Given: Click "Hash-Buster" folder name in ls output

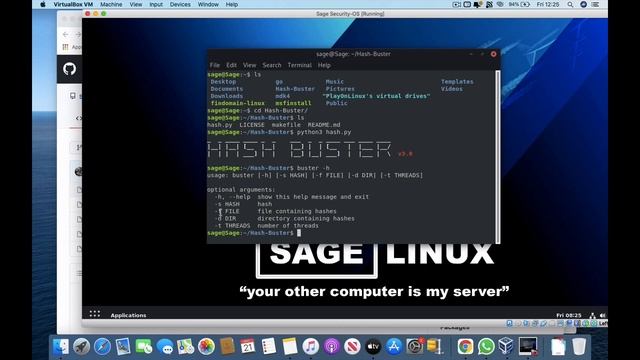Looking at the screenshot, I should 295,89.
